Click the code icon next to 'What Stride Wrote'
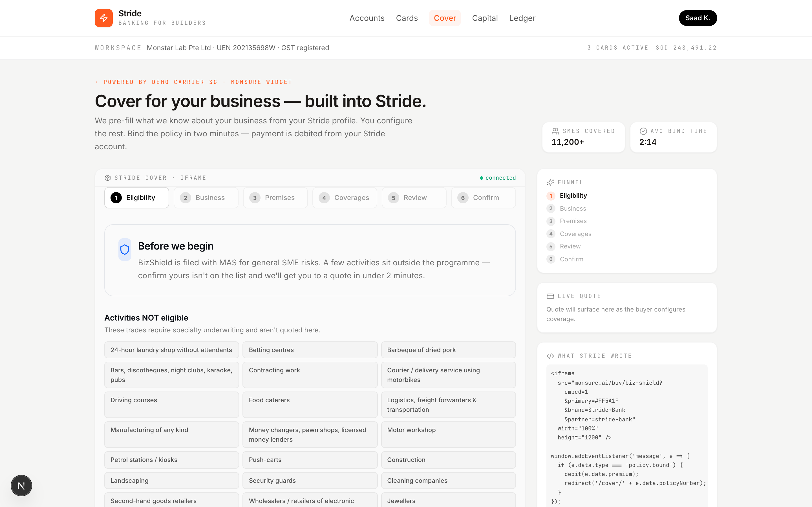 pyautogui.click(x=550, y=356)
